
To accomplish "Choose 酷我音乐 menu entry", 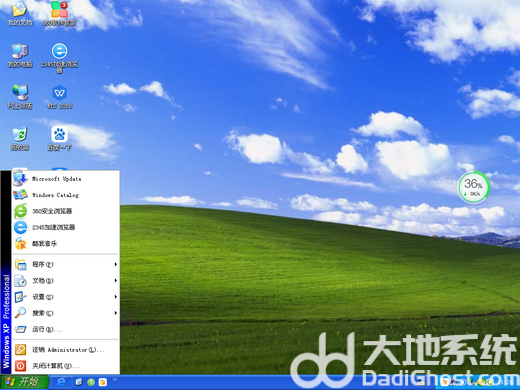I will pos(66,244).
